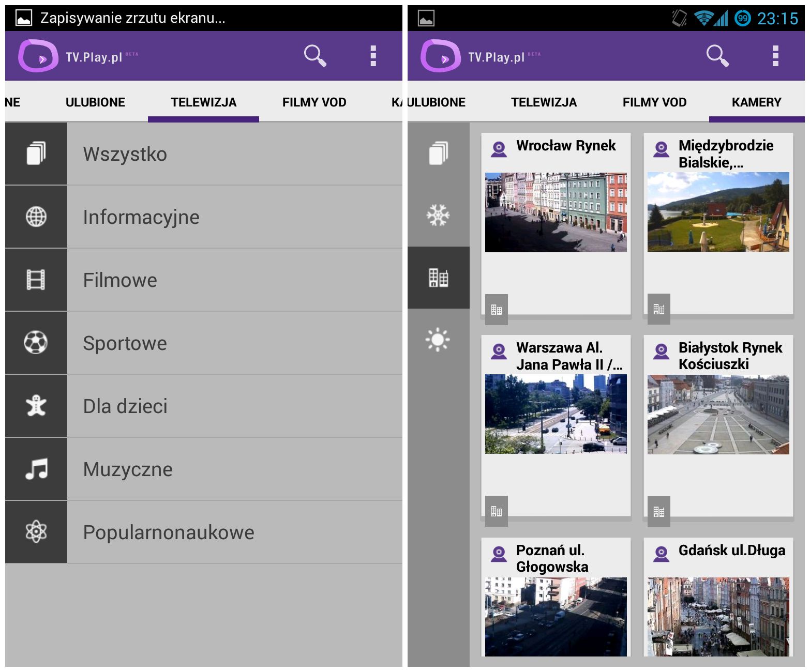Switch to ULUBIONE tab in the left screen
This screenshot has height=672, width=810.
pos(95,102)
